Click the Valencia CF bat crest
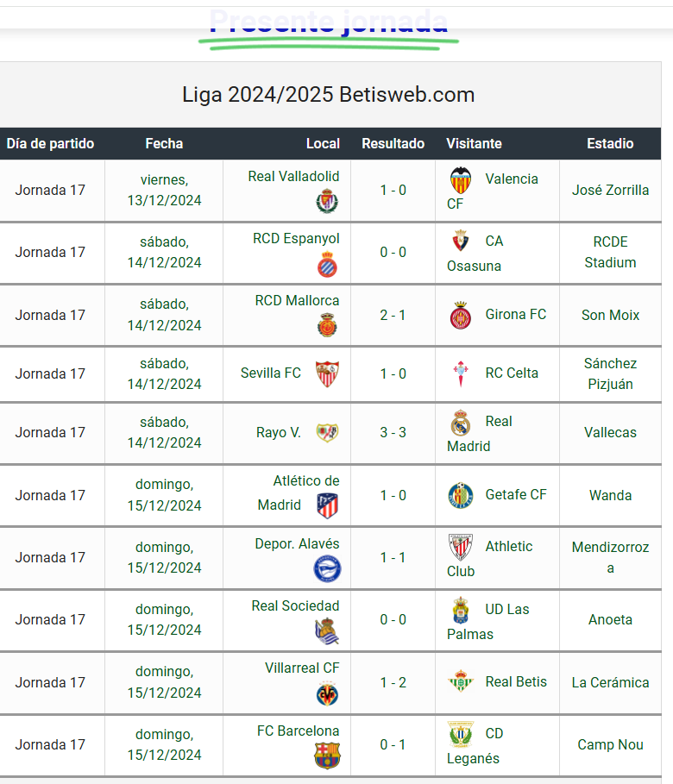The width and height of the screenshot is (673, 784). [461, 179]
